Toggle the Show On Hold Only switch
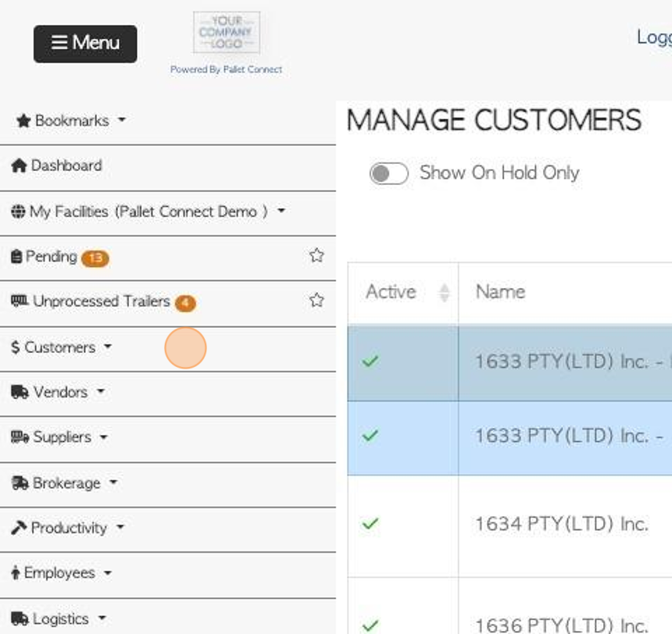Screen dimensions: 672x634 (x=388, y=173)
